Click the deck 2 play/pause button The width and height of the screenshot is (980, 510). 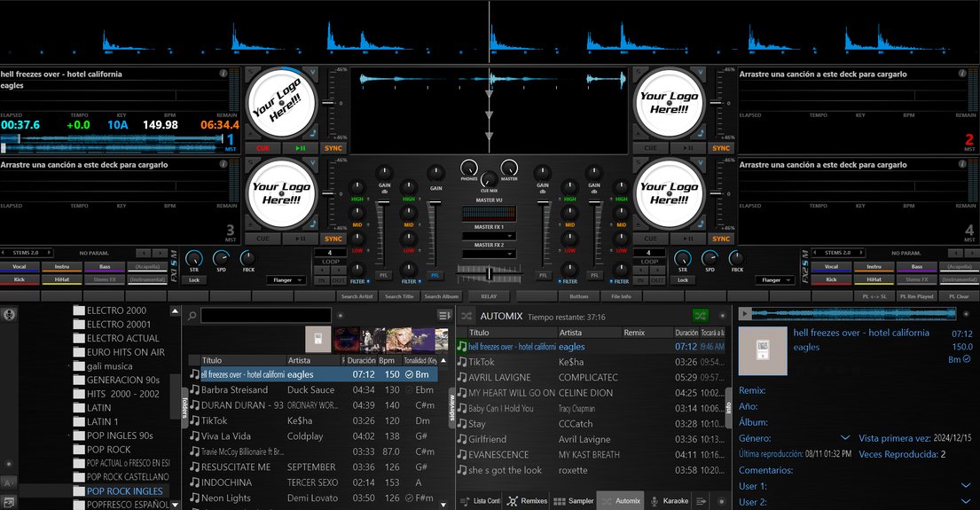(687, 148)
